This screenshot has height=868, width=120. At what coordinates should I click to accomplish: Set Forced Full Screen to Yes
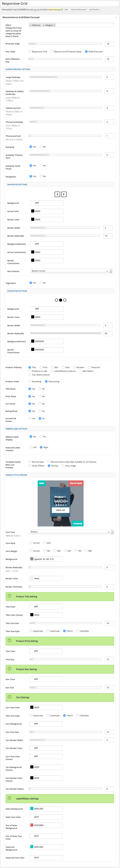(30, 418)
